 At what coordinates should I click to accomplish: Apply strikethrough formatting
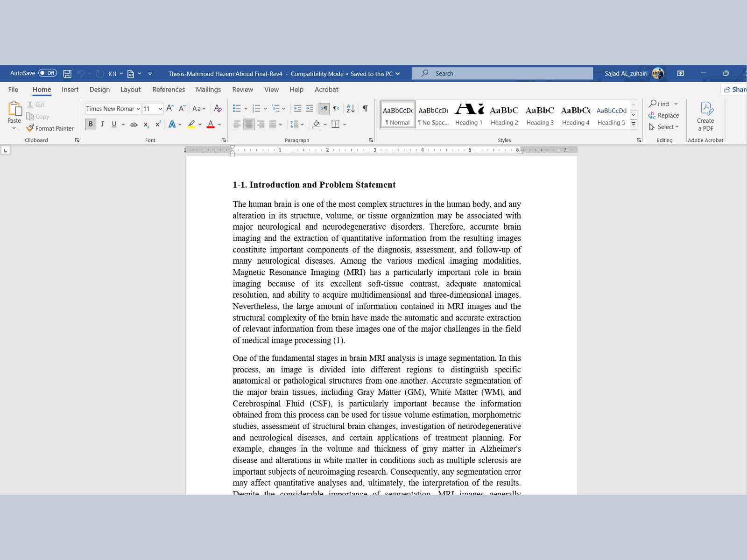click(x=134, y=124)
